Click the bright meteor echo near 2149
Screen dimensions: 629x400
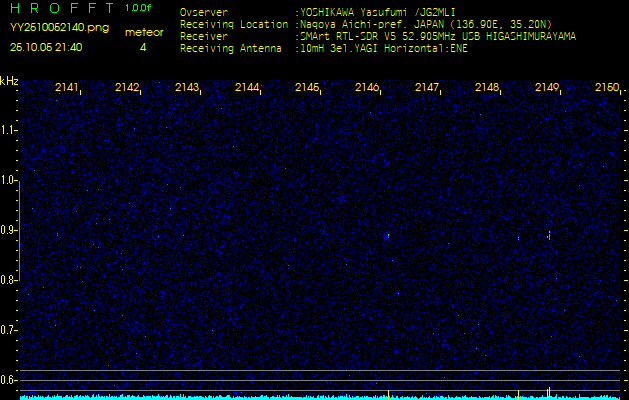point(549,235)
